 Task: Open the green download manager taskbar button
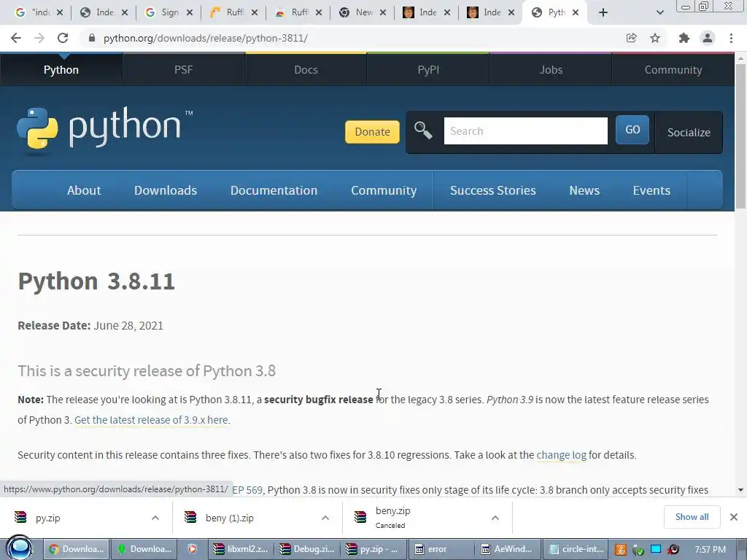(x=144, y=549)
